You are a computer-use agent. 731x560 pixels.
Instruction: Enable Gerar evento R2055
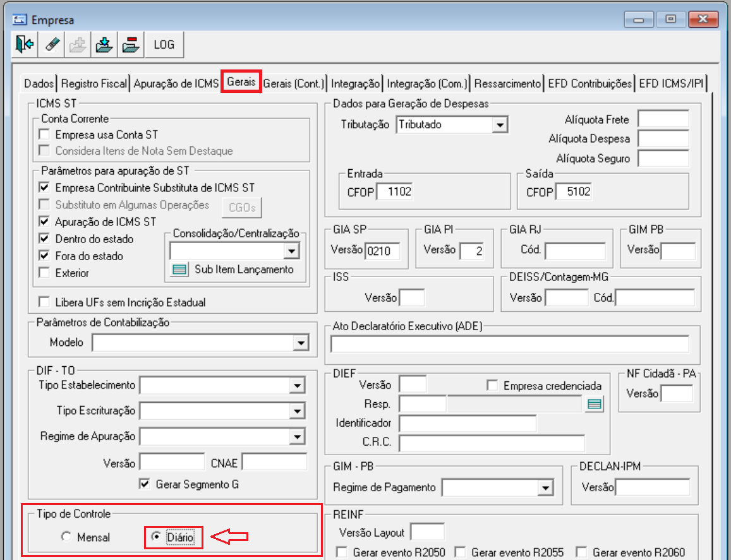(460, 552)
